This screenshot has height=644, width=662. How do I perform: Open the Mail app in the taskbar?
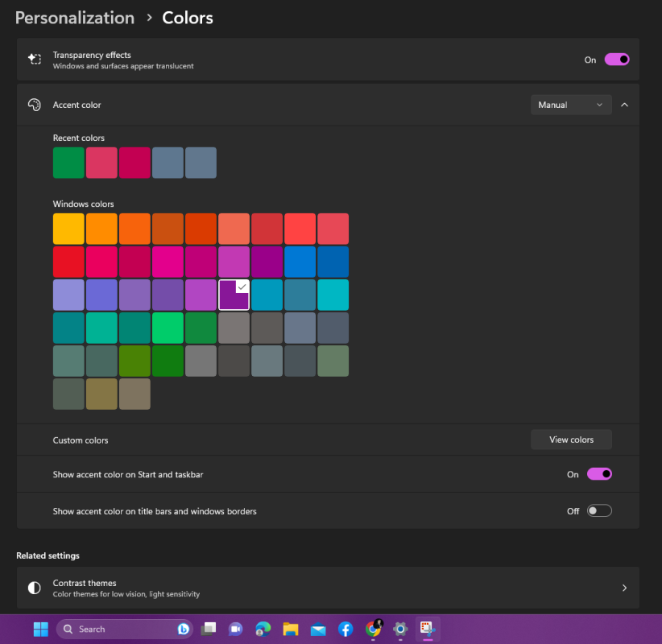click(317, 629)
